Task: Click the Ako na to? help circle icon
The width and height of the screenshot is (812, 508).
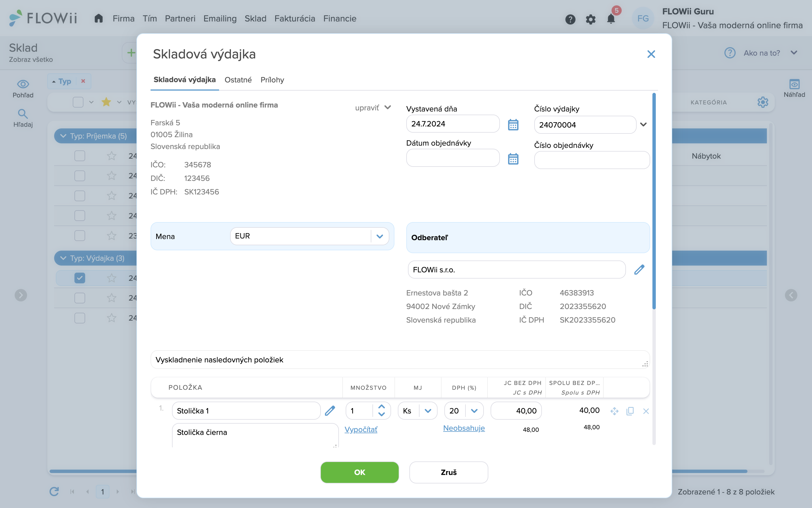Action: [730, 53]
